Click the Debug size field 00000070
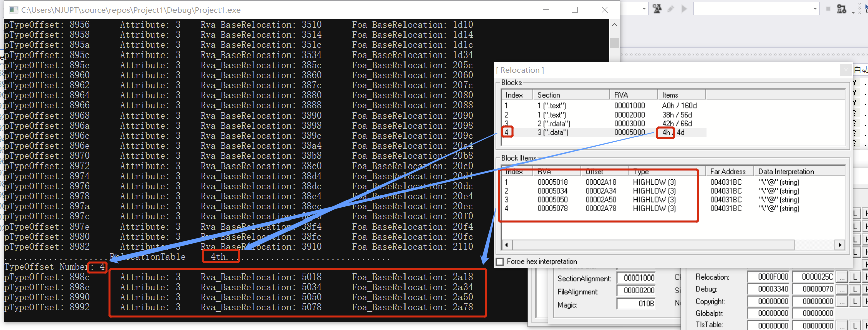This screenshot has width=868, height=330. [x=814, y=289]
